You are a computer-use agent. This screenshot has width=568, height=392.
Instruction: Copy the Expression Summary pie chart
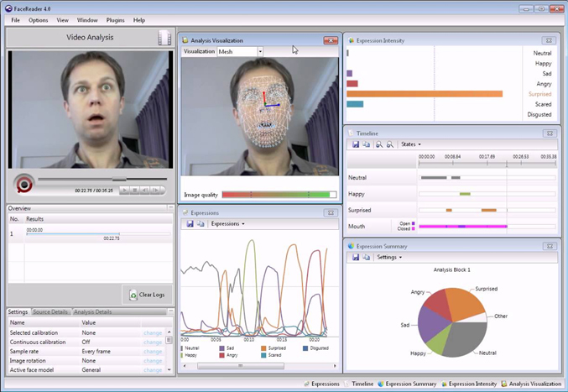click(x=366, y=257)
